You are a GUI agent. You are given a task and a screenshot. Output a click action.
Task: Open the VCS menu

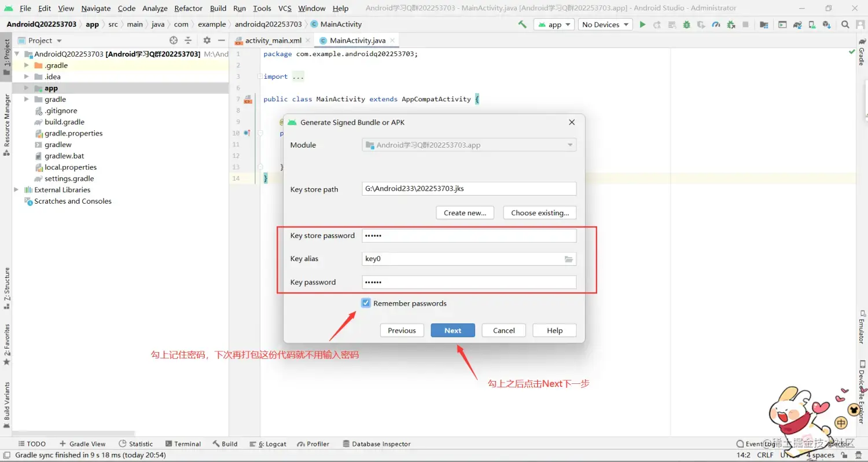[x=285, y=8]
